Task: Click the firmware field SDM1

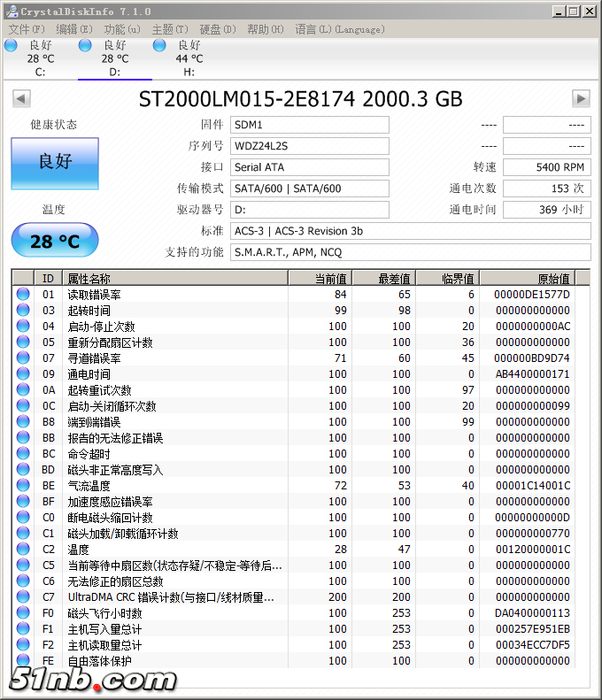Action: (x=309, y=125)
